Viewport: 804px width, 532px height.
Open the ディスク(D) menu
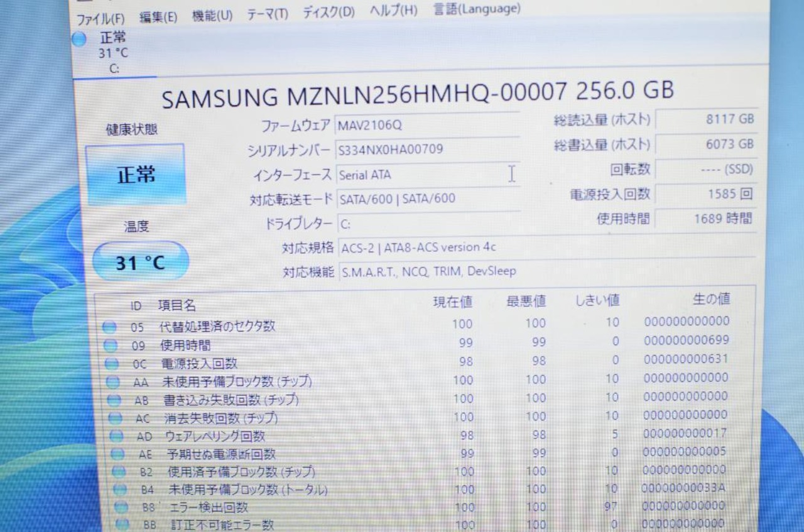[329, 13]
